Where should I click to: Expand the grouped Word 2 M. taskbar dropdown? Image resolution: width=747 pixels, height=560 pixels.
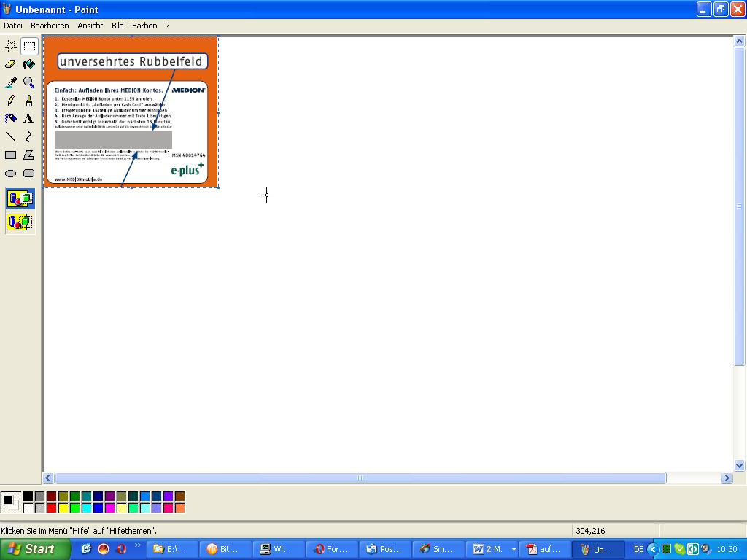(x=514, y=550)
